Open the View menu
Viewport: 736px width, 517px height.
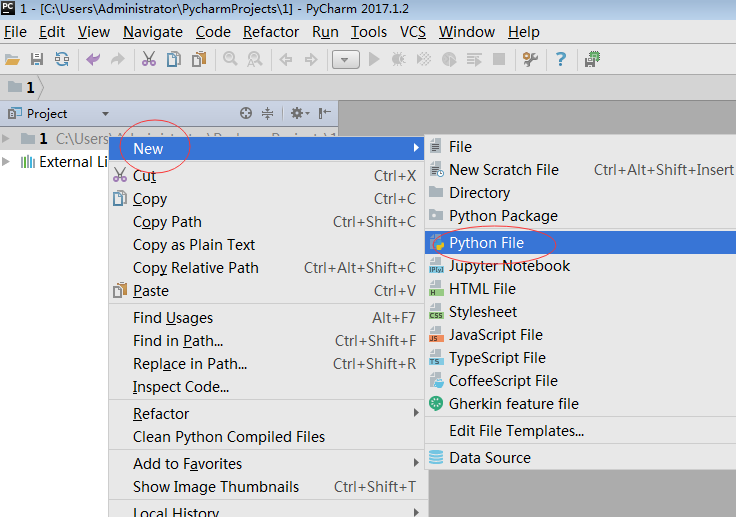93,32
